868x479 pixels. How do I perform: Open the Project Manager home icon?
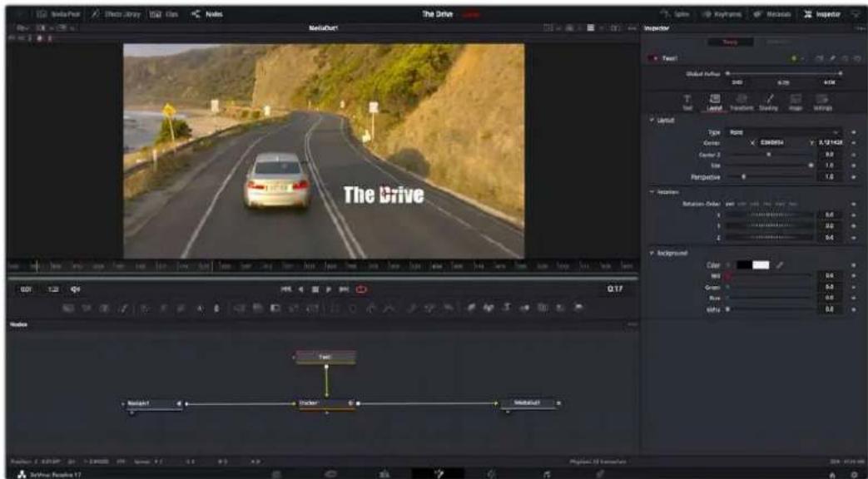tap(832, 474)
